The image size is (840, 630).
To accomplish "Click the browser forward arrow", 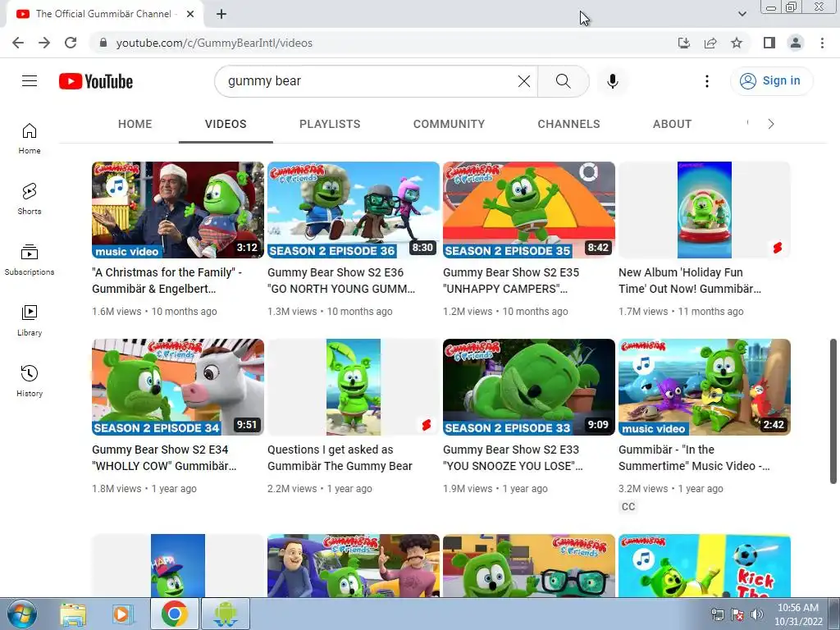I will 44,43.
